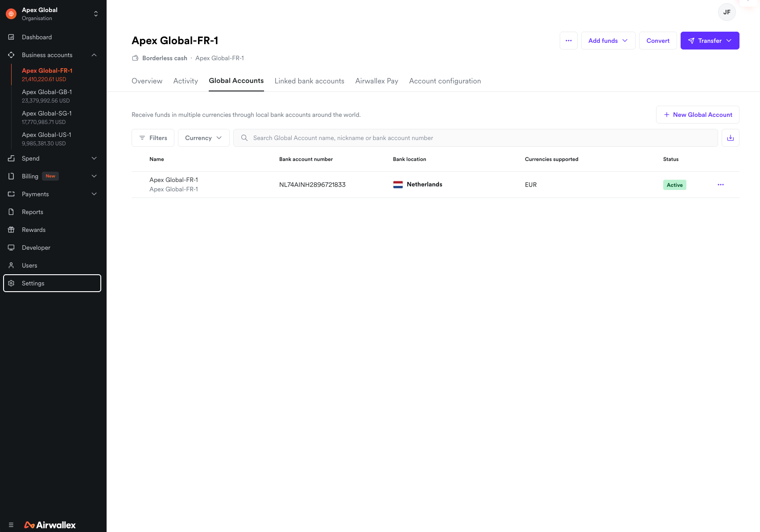Switch to the Activity tab
760x532 pixels.
186,81
